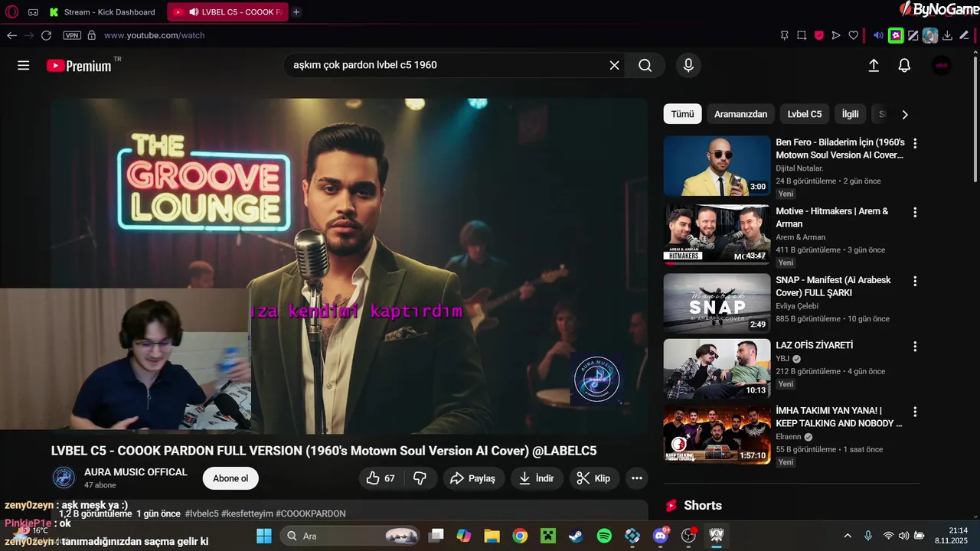Add page to favorites heart icon

point(854,35)
